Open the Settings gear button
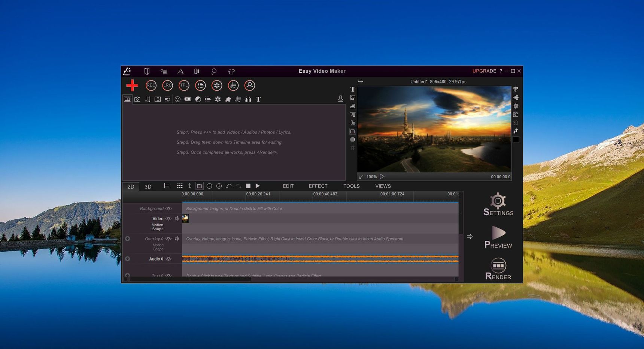Screen dimensions: 644x349 coord(498,204)
